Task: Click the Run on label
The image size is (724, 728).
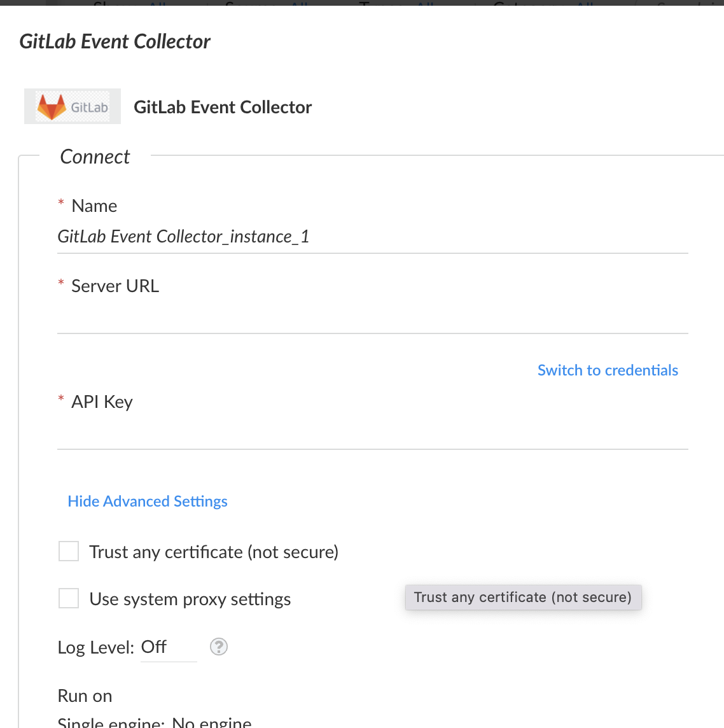Action: click(85, 696)
